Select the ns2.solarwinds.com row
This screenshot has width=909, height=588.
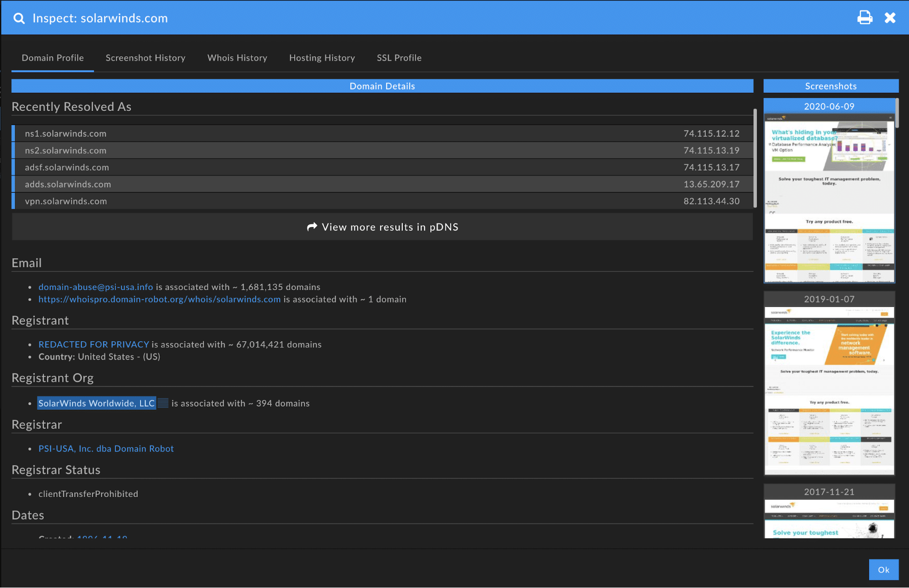[x=382, y=150]
